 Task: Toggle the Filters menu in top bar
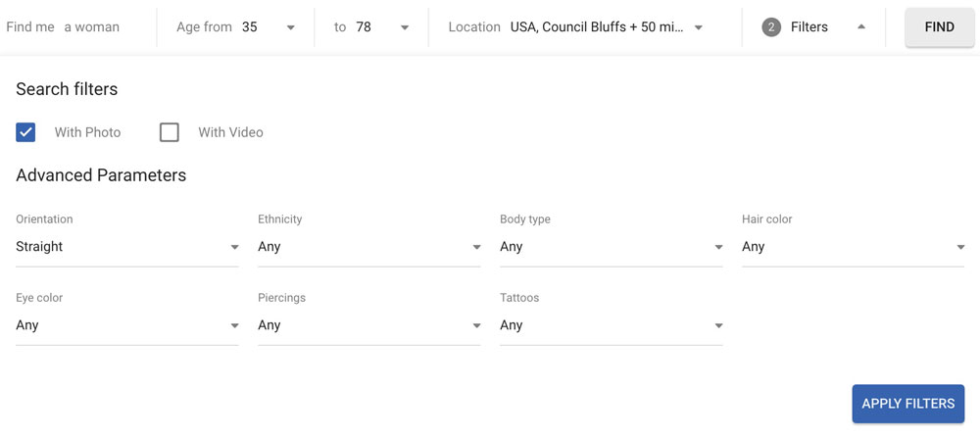pos(813,26)
